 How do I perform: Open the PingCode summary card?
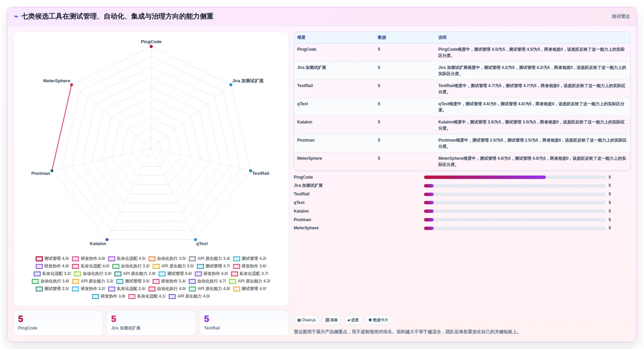pos(58,323)
